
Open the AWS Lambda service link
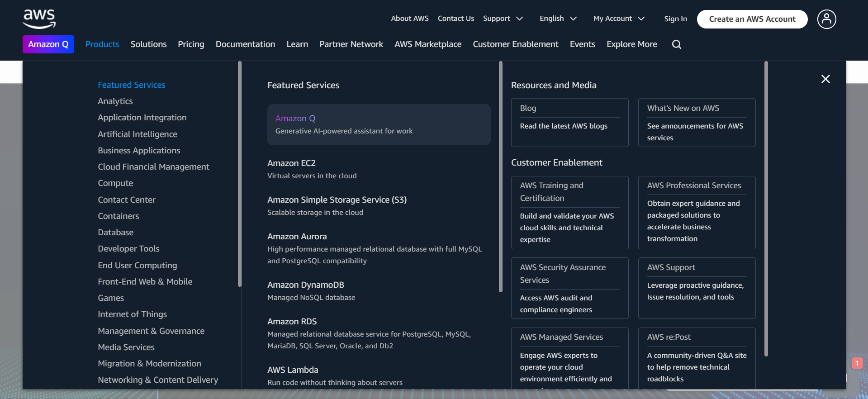coord(293,370)
